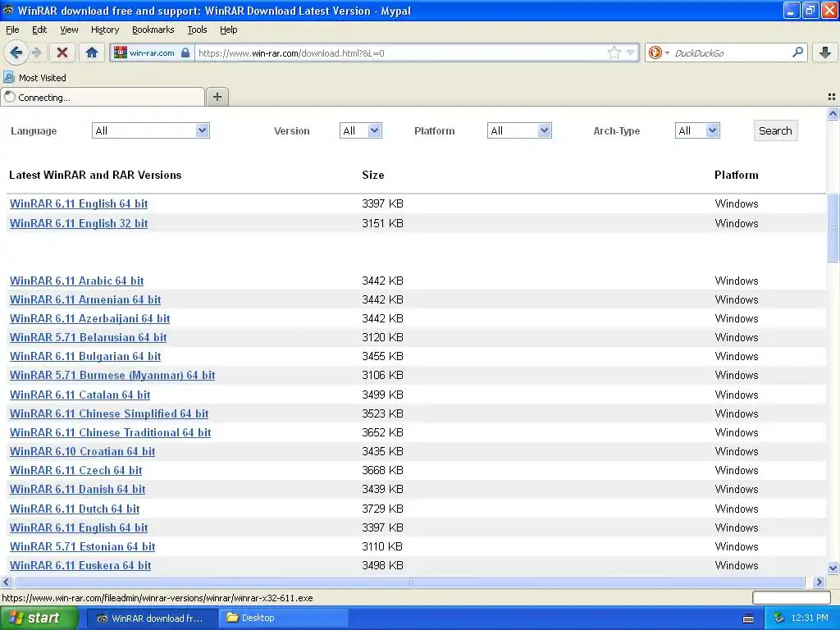Expand the Platform dropdown
The height and width of the screenshot is (630, 840).
[x=519, y=130]
